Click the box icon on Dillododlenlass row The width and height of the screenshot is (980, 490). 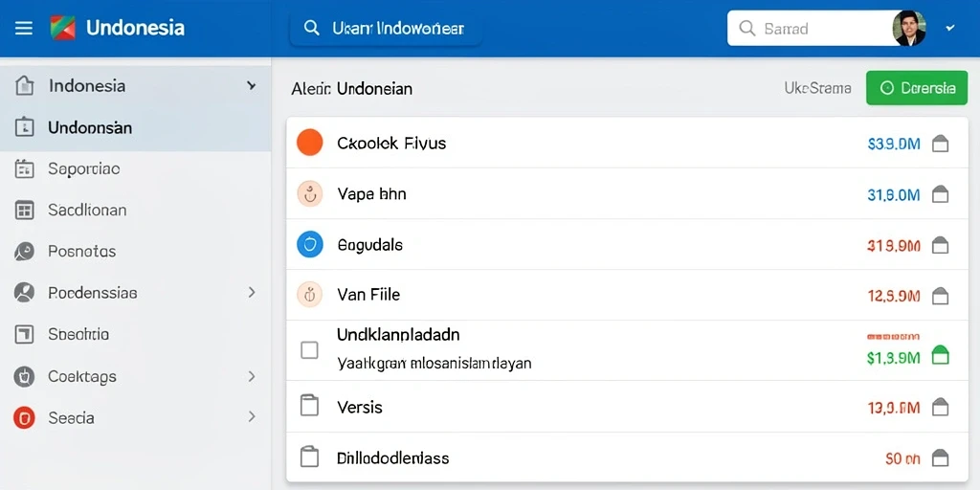pos(940,458)
